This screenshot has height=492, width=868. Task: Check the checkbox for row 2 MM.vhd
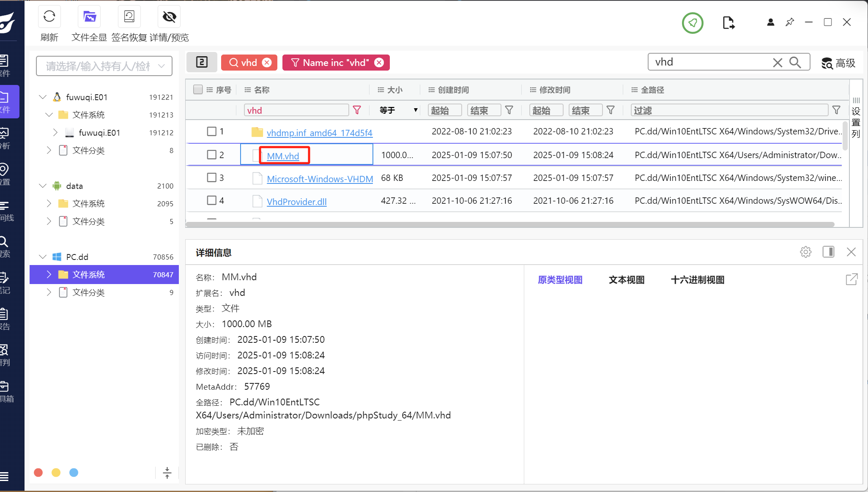[211, 155]
